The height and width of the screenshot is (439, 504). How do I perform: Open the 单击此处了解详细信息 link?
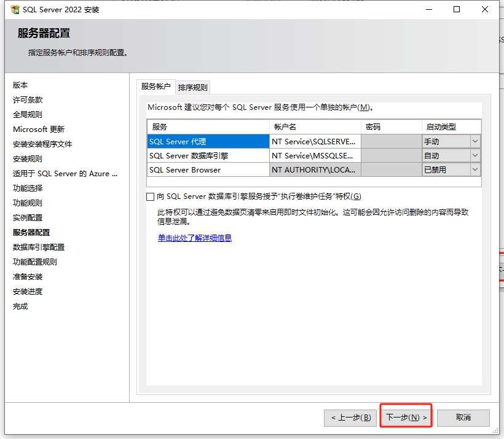[x=195, y=238]
